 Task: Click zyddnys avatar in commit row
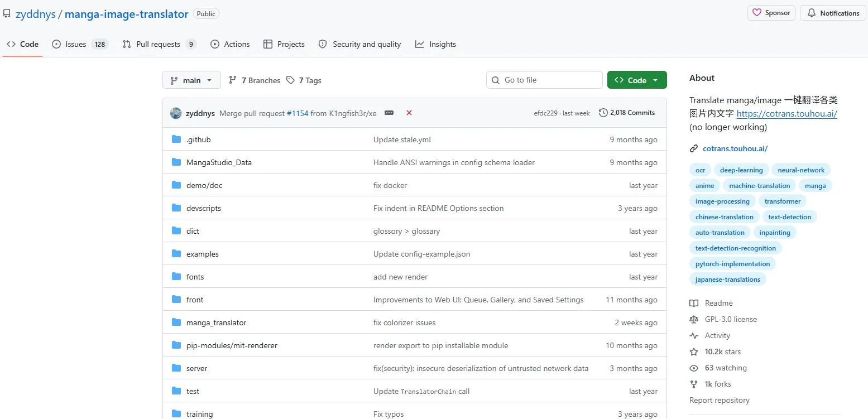tap(176, 113)
